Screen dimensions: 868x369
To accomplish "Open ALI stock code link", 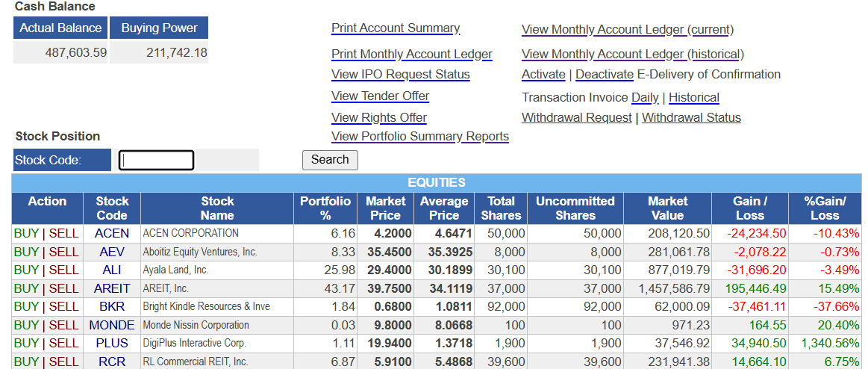I will [x=112, y=270].
